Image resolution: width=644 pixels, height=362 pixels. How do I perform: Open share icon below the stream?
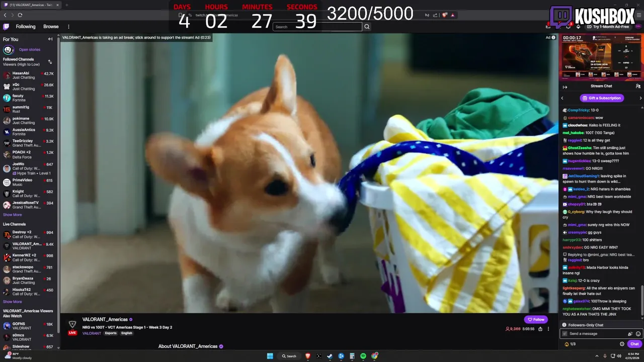point(540,329)
